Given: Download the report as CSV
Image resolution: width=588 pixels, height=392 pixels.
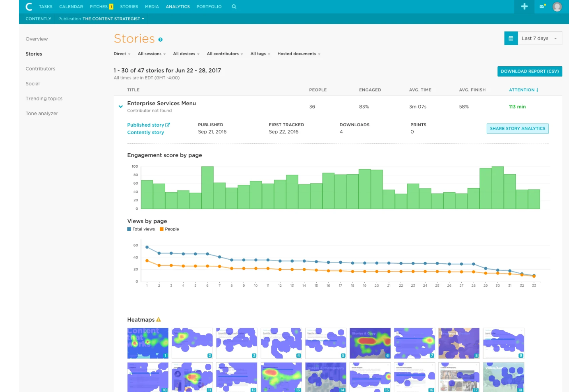Looking at the screenshot, I should (530, 71).
